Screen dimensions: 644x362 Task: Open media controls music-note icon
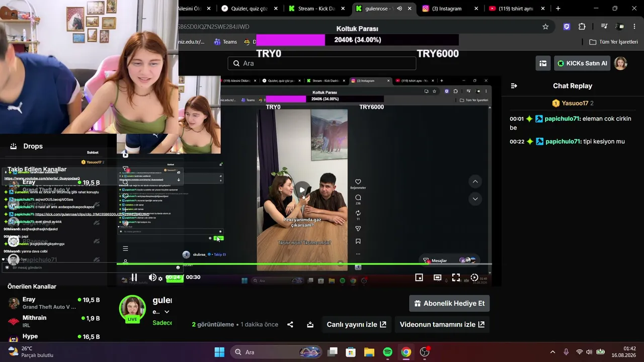tap(604, 27)
